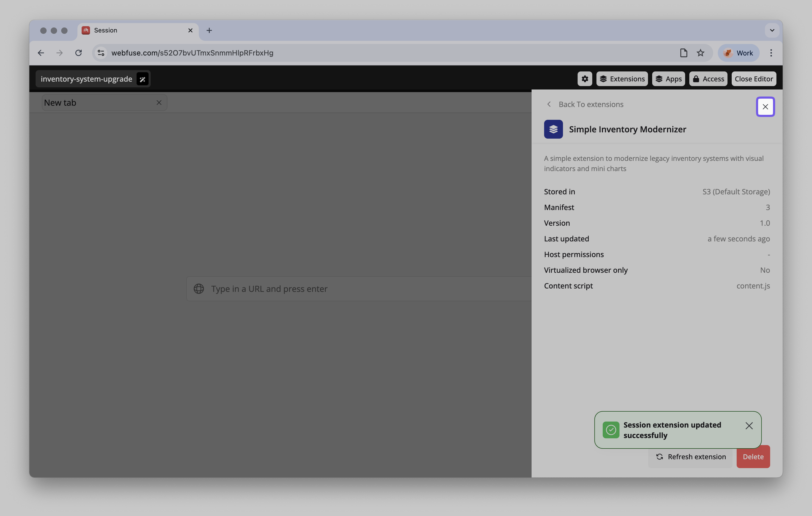812x516 pixels.
Task: Reload the current page
Action: point(79,53)
